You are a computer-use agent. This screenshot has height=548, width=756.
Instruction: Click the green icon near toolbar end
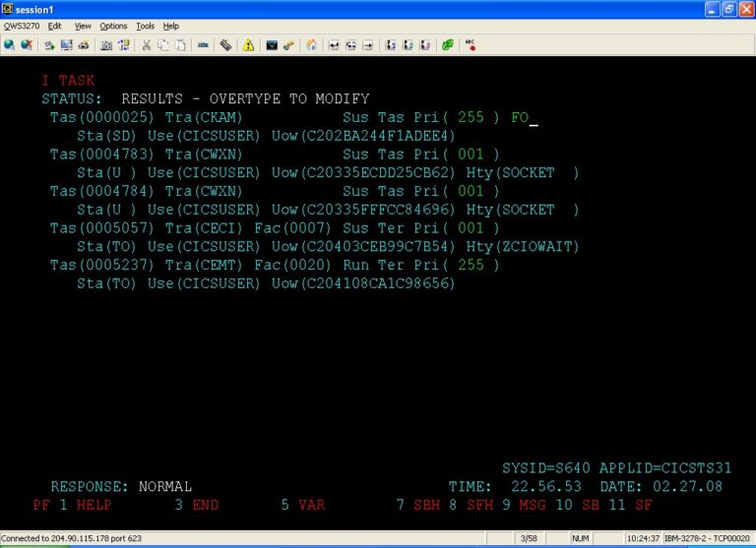click(448, 45)
